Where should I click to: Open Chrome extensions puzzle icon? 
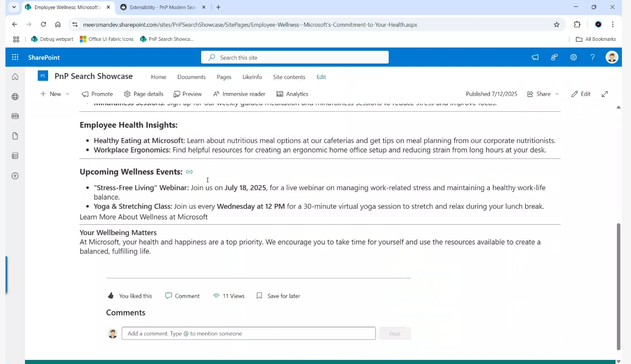pos(577,25)
